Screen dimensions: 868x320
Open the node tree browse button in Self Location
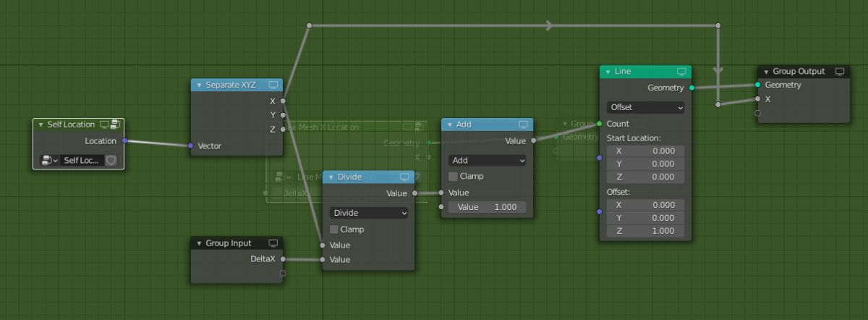(50, 160)
